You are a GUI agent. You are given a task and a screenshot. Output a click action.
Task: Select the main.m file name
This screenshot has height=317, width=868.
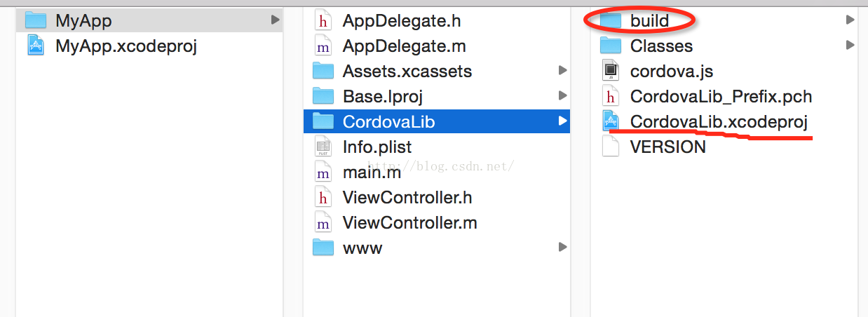[372, 173]
